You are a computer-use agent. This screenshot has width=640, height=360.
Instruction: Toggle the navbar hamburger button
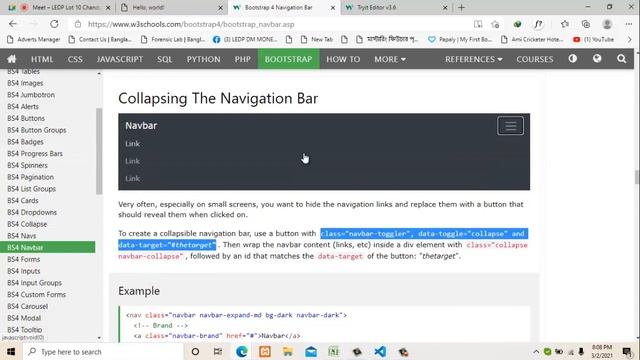click(x=510, y=126)
